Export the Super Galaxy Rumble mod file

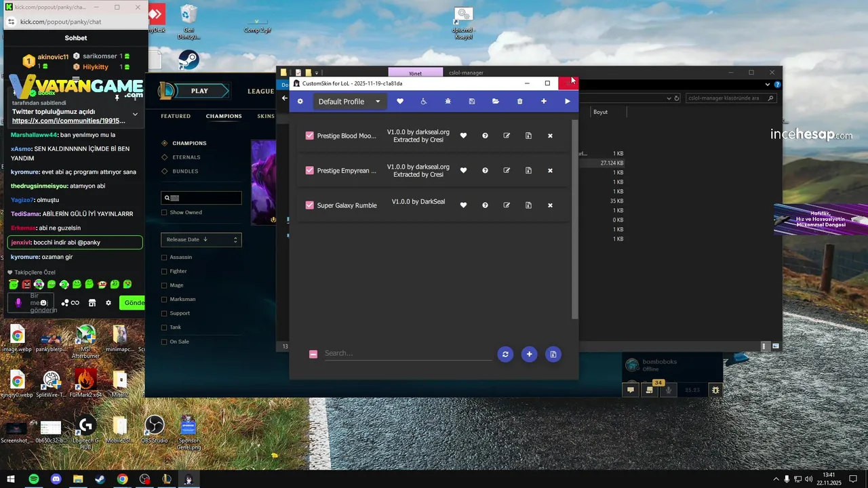tap(528, 205)
